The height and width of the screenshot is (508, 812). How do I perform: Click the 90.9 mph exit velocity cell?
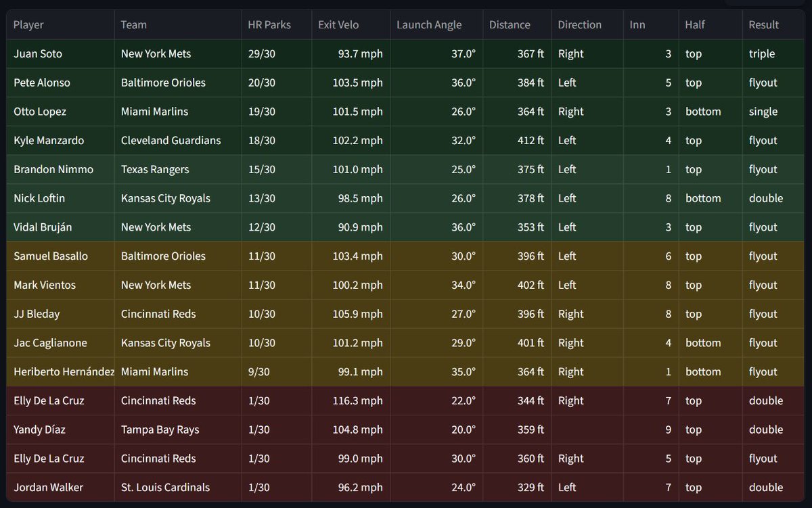[x=351, y=227]
